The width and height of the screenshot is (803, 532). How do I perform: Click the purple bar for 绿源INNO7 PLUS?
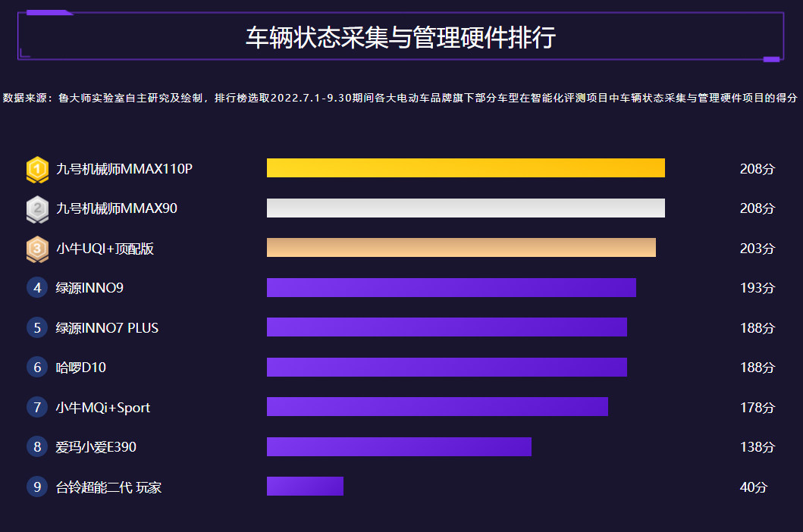[447, 327]
